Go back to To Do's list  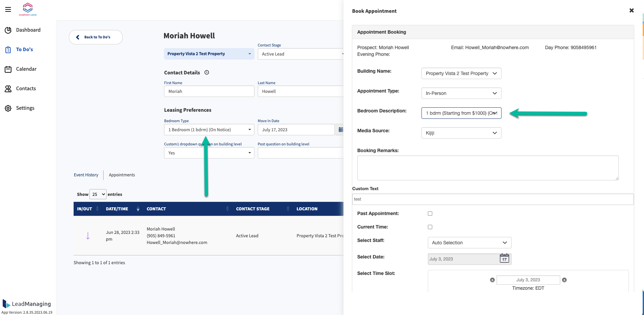coord(95,37)
